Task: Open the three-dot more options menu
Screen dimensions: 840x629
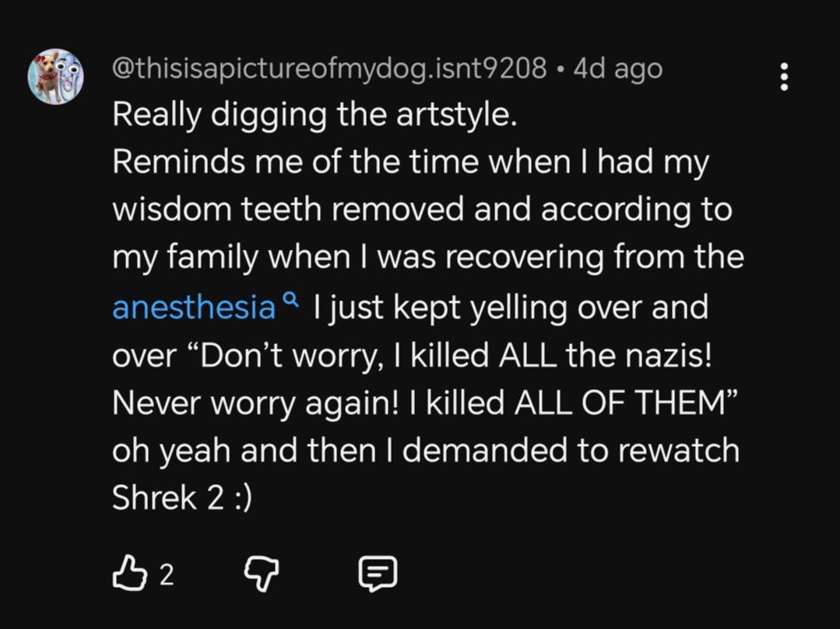Action: pyautogui.click(x=784, y=77)
